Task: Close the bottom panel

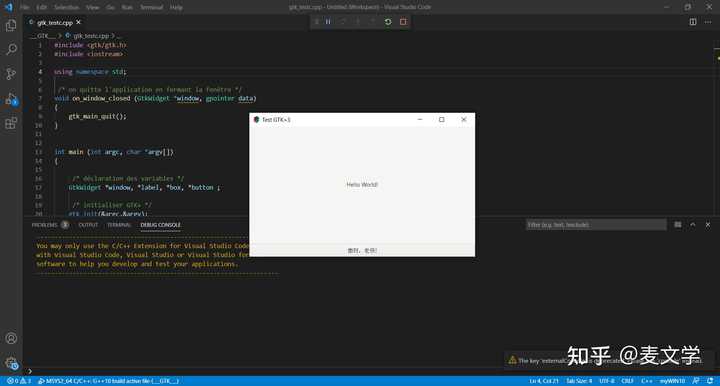Action: [708, 224]
